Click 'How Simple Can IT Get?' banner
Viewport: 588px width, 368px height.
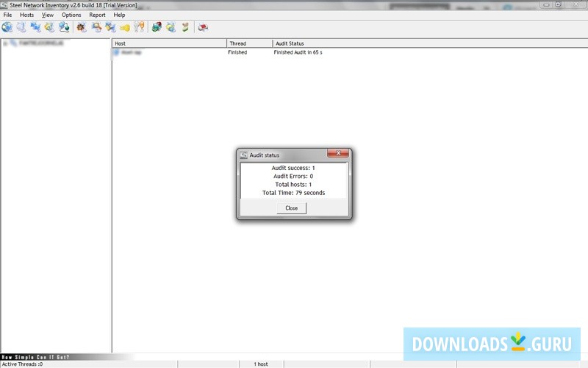point(35,357)
